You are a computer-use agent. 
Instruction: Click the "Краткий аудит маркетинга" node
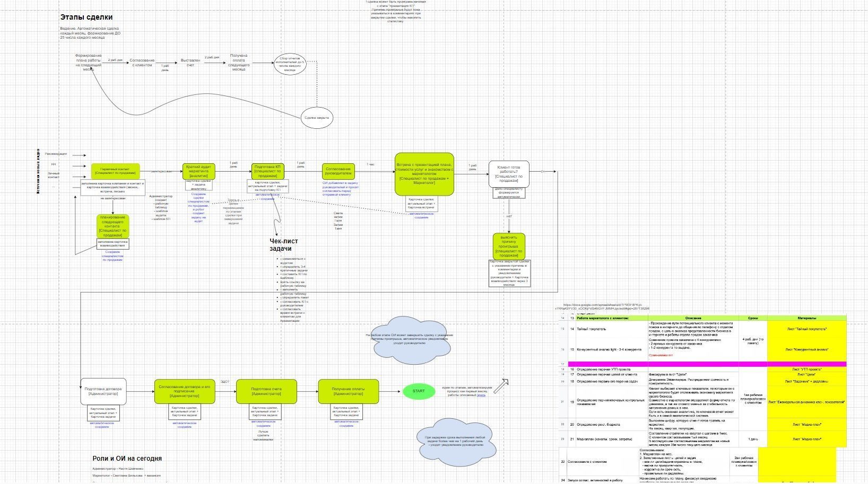coord(199,171)
